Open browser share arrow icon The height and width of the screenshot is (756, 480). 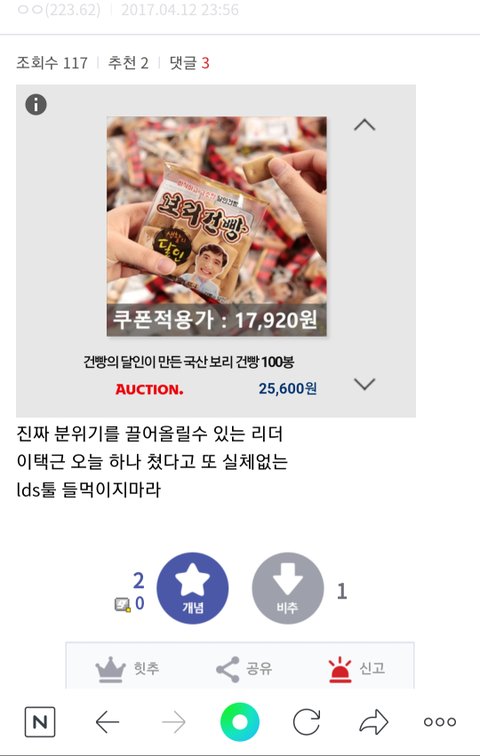coord(373,722)
